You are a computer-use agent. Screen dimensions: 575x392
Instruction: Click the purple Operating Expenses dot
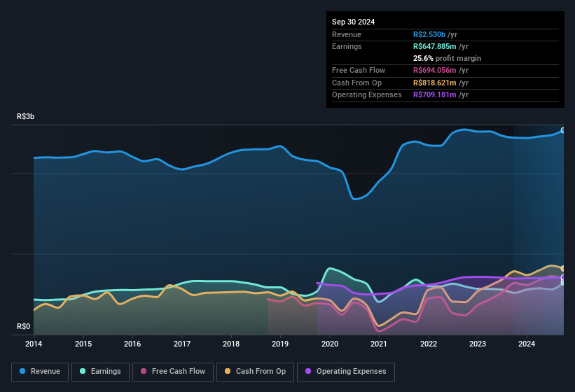[308, 371]
